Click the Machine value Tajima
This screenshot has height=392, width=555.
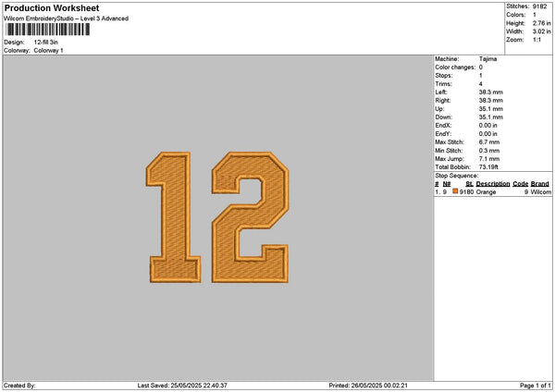487,60
